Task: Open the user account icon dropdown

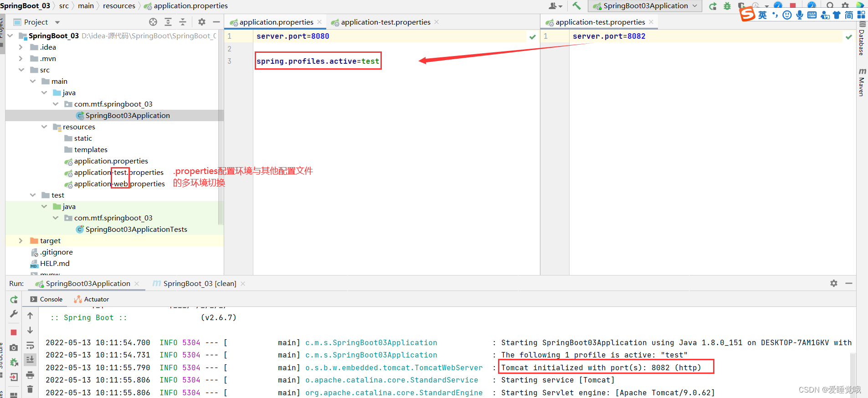Action: tap(555, 6)
